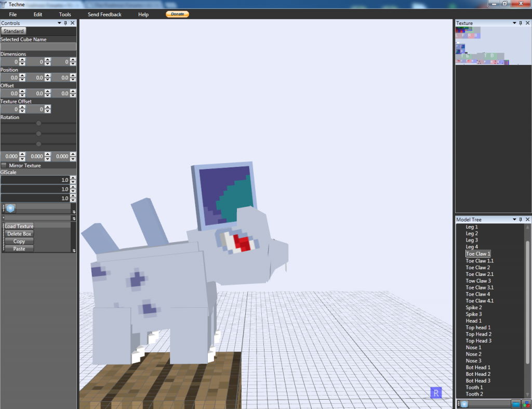Open the Edit menu
The width and height of the screenshot is (532, 409).
38,15
